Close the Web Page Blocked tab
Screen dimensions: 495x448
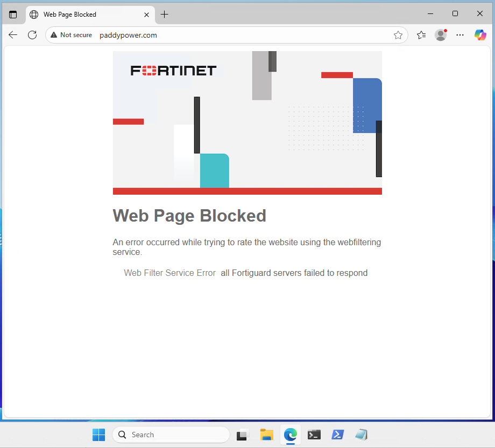tap(147, 15)
